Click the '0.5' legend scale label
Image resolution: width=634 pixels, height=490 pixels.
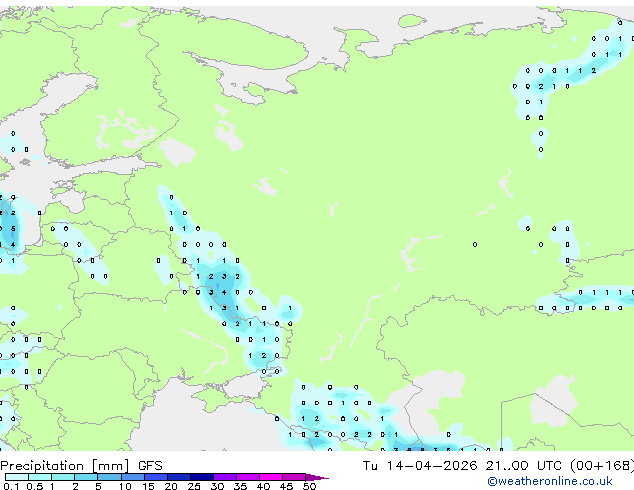(x=35, y=486)
